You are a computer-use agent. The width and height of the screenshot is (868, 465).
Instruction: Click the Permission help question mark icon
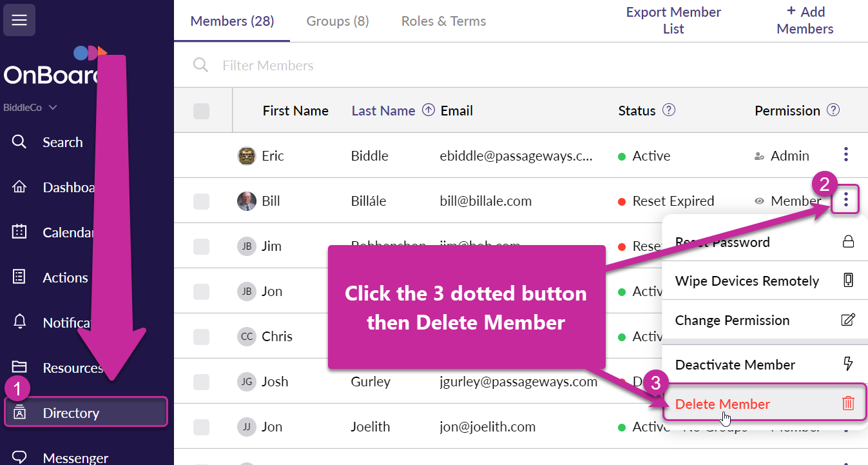(833, 110)
